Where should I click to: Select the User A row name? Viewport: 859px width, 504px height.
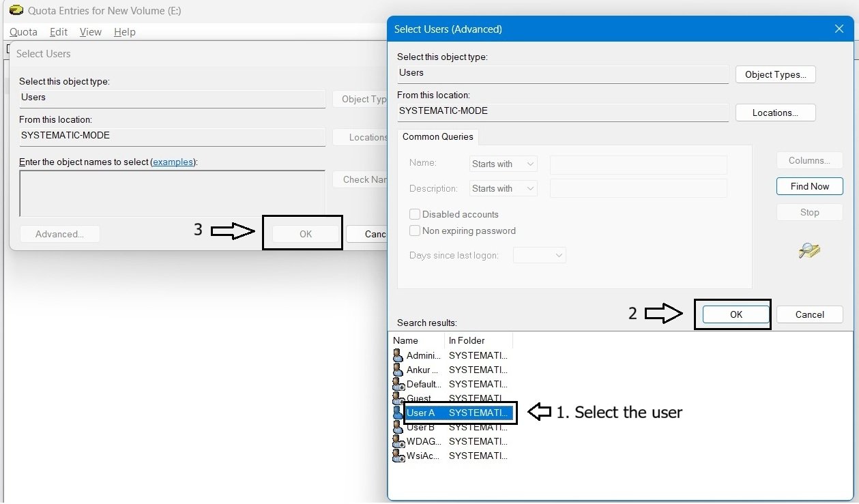[x=421, y=413]
